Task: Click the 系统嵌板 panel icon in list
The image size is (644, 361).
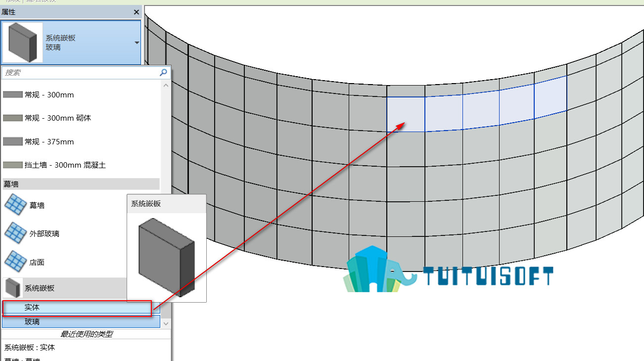Action: tap(12, 288)
